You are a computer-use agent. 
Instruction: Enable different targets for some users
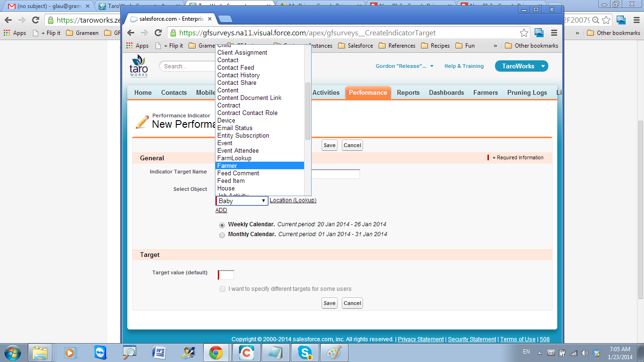(x=223, y=289)
